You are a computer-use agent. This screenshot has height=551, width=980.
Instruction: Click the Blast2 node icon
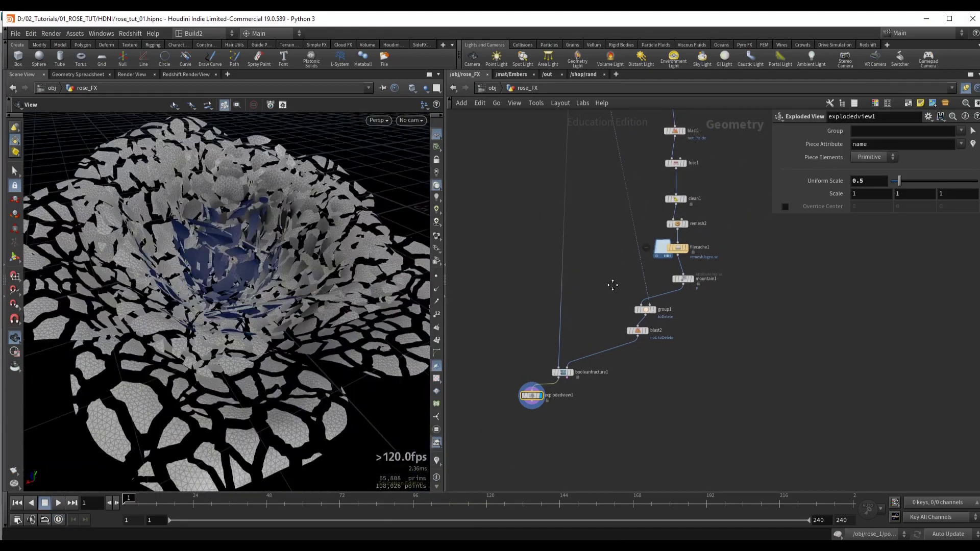pos(638,330)
